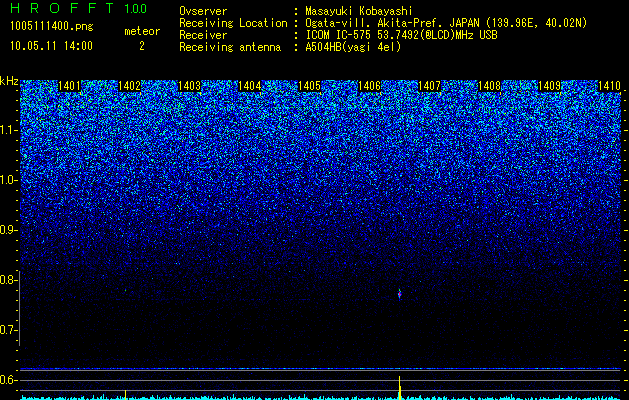The image size is (629, 400).
Task: Click the date 10.05.11 14:00
Action: pos(51,46)
